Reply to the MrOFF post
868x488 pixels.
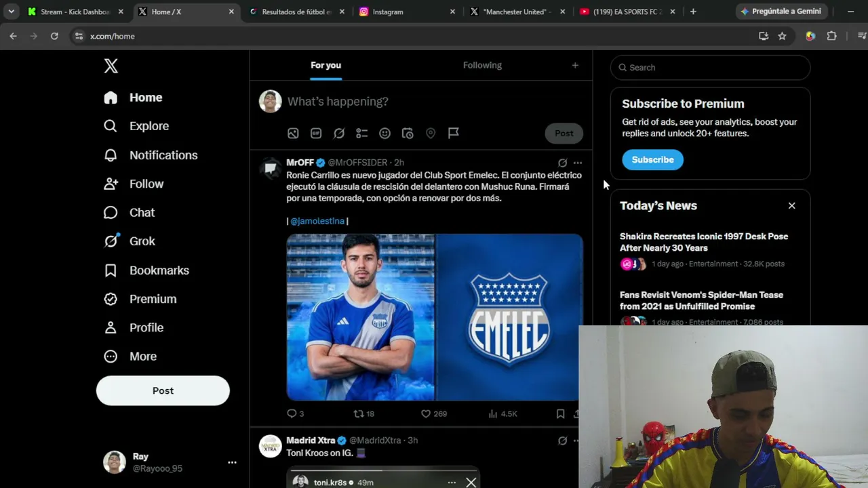295,413
